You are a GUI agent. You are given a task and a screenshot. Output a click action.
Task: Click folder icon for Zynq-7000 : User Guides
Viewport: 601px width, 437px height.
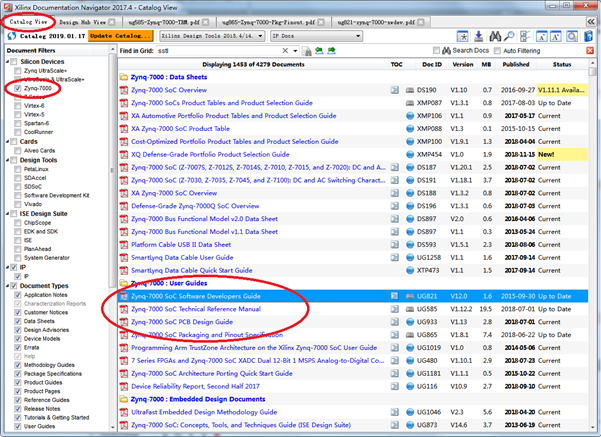[123, 285]
